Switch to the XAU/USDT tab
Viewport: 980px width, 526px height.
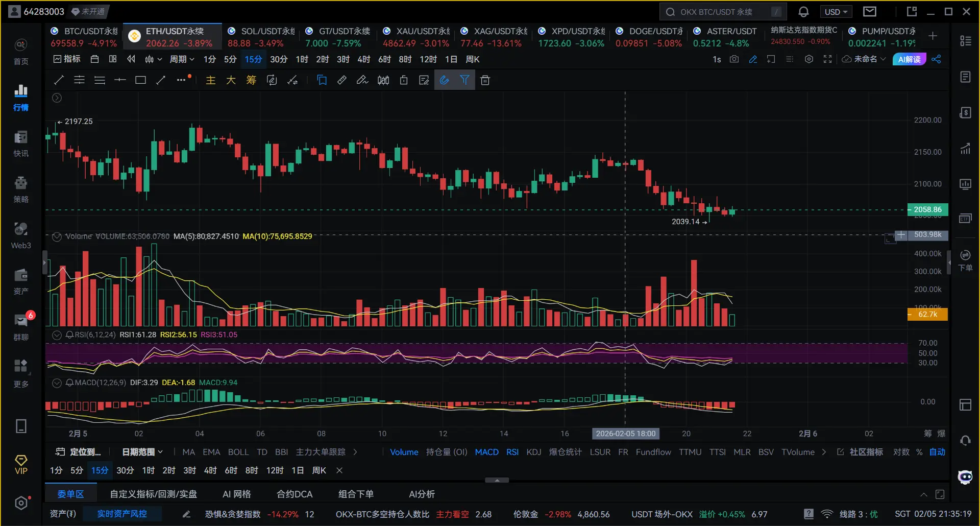(416, 37)
